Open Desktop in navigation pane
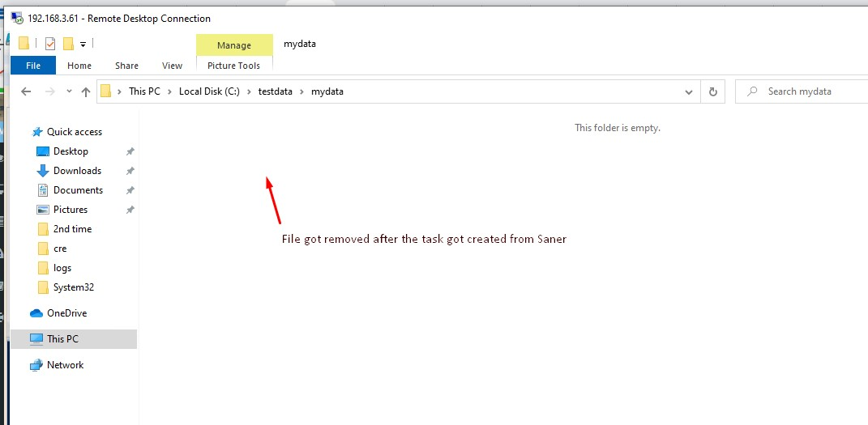This screenshot has height=425, width=868. point(71,151)
